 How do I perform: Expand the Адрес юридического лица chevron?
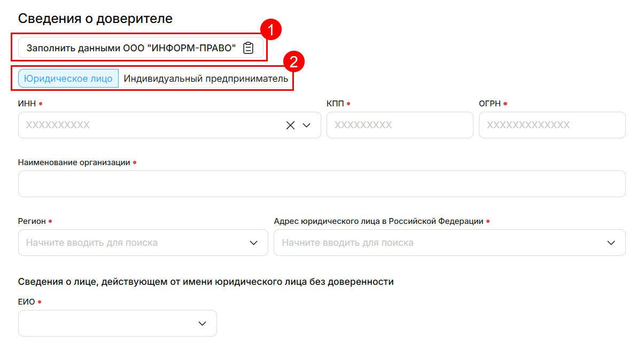pyautogui.click(x=611, y=243)
